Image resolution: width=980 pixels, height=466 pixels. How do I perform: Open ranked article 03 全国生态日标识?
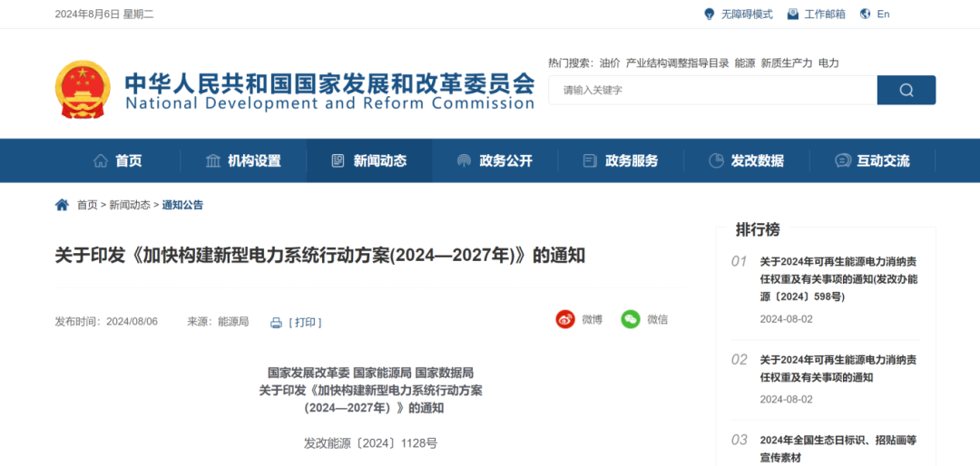pyautogui.click(x=838, y=448)
